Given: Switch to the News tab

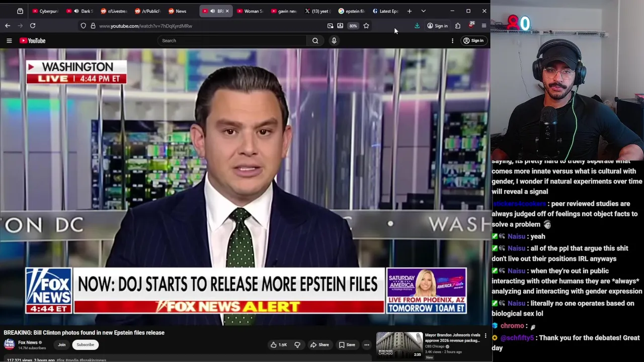Looking at the screenshot, I should (181, 11).
